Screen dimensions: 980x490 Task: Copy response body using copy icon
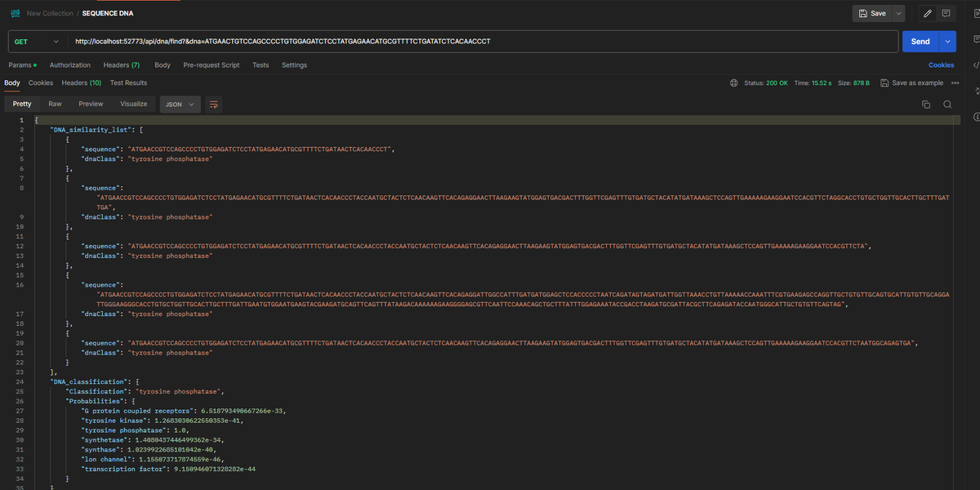click(x=926, y=105)
